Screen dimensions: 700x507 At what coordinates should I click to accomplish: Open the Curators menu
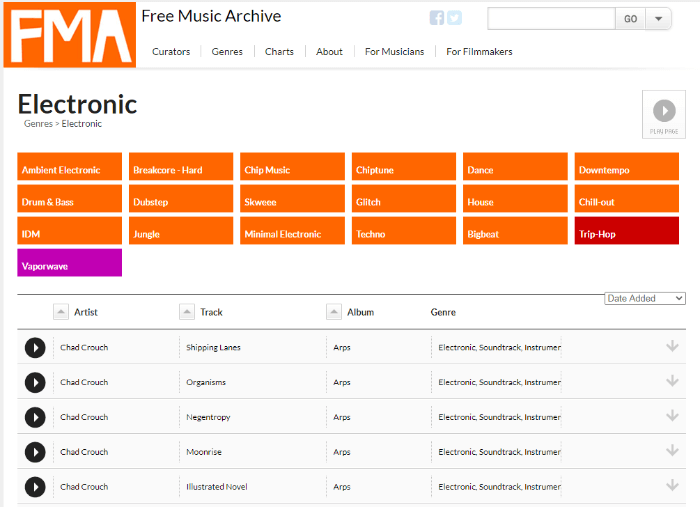(x=171, y=52)
